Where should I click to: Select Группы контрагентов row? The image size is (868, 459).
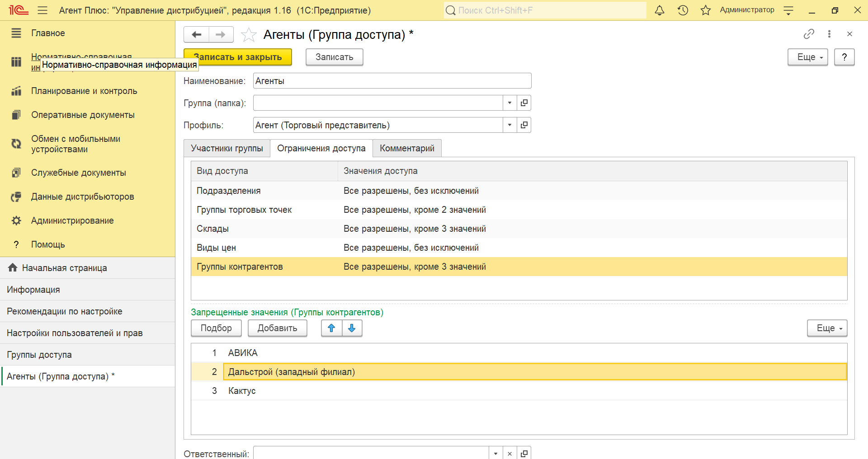tap(519, 267)
